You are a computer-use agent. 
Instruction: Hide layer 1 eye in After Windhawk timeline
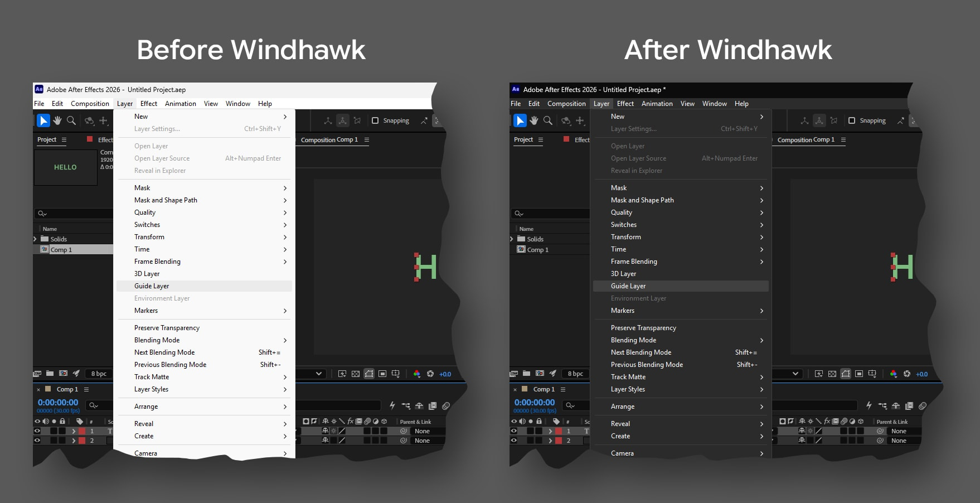pos(514,431)
